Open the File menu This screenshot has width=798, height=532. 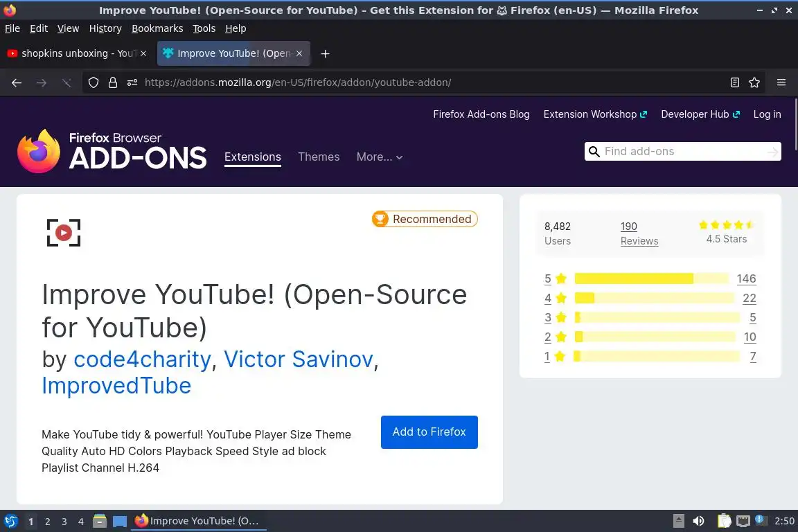coord(12,28)
